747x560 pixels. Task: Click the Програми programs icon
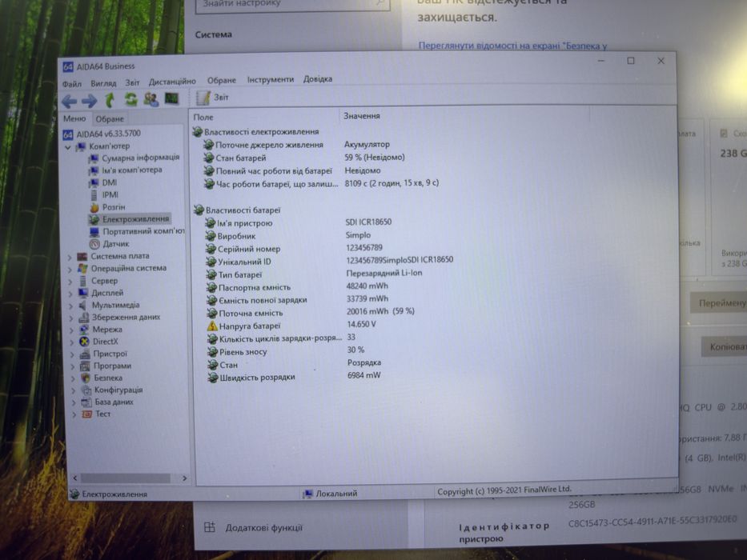(x=86, y=366)
